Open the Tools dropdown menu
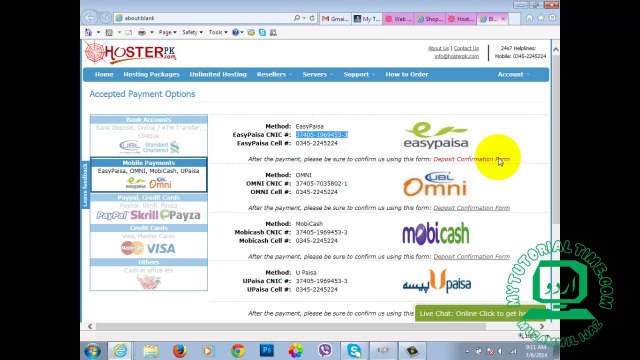The width and height of the screenshot is (640, 360). (218, 32)
